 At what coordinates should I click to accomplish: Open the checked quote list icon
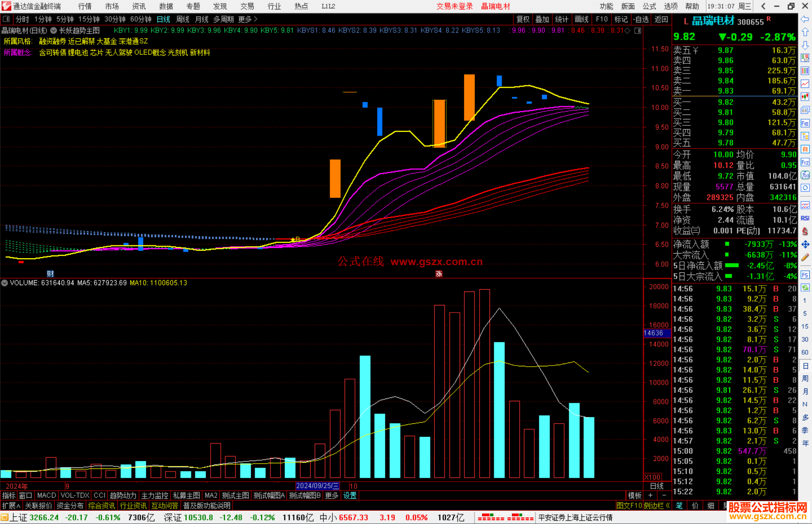(805, 58)
